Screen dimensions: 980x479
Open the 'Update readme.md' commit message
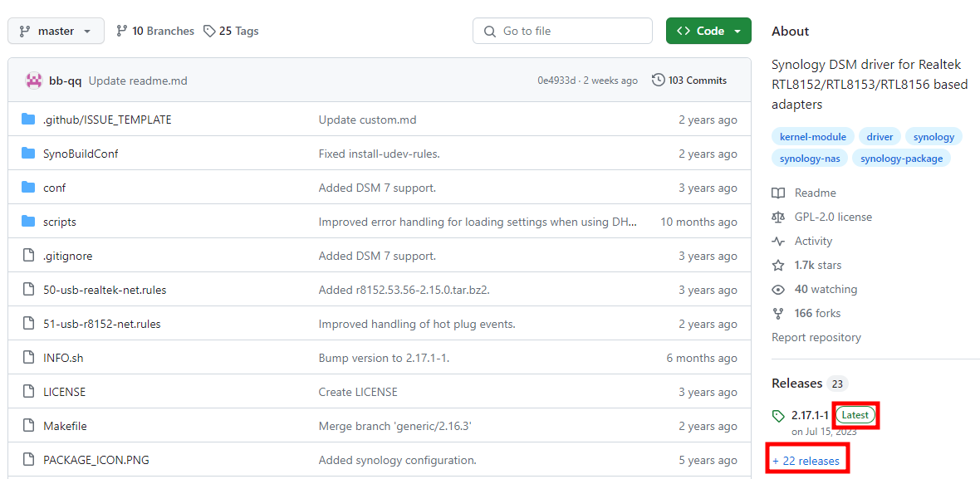[138, 81]
